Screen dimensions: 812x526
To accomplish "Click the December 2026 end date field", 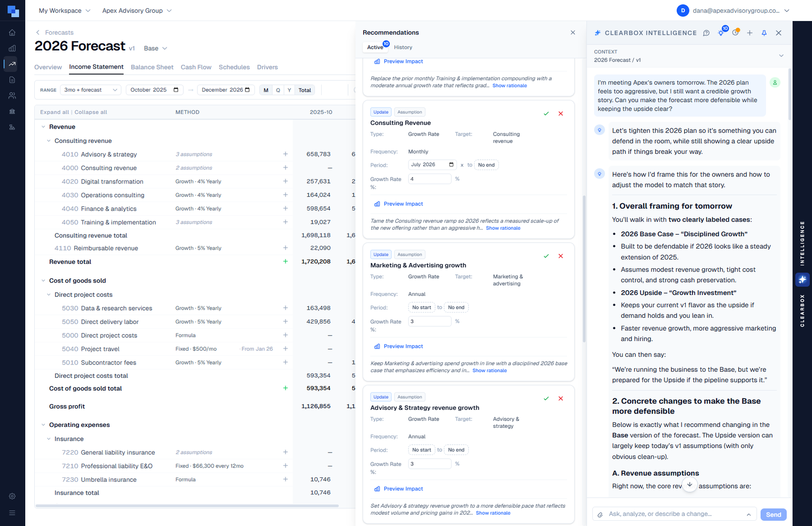I will tap(225, 90).
